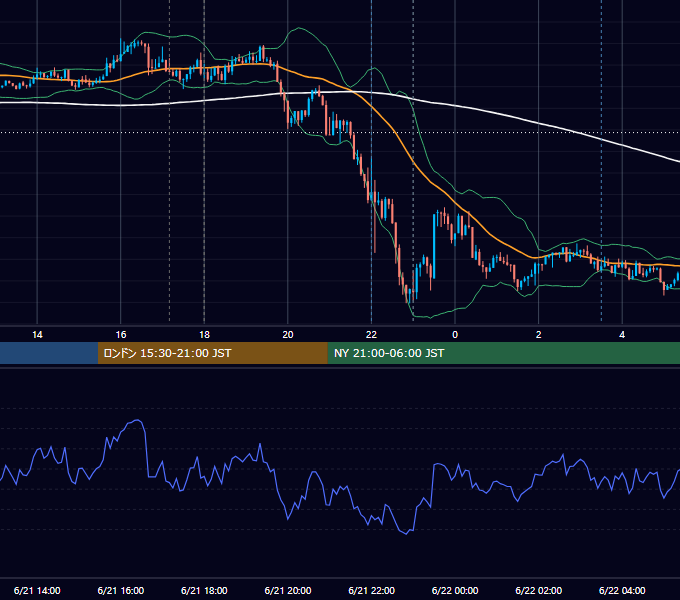Click the NY 21:00-06:00 JST session bar
Screen dimensions: 680x600
(x=503, y=353)
